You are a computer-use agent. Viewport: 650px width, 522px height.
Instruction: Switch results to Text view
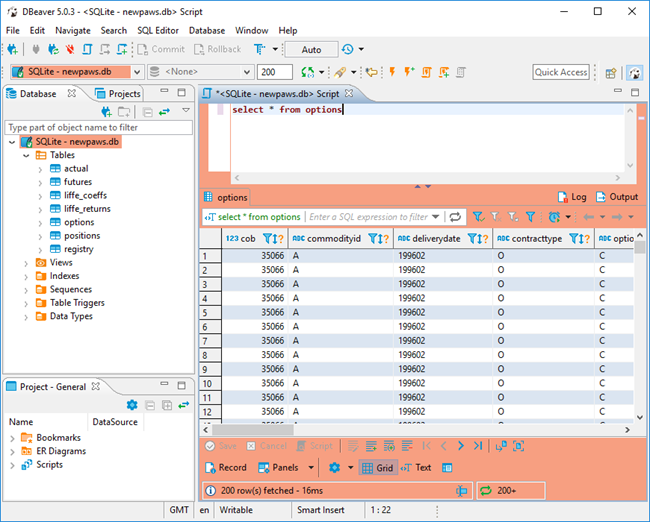416,468
